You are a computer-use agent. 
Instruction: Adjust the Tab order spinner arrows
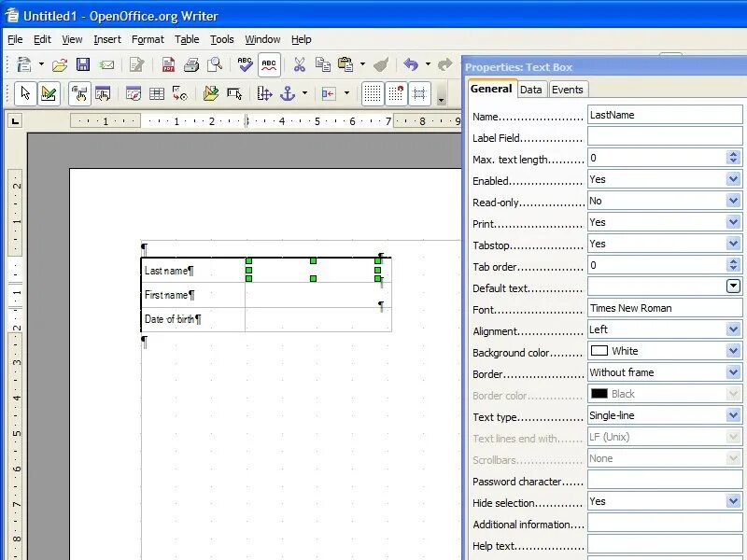point(733,265)
